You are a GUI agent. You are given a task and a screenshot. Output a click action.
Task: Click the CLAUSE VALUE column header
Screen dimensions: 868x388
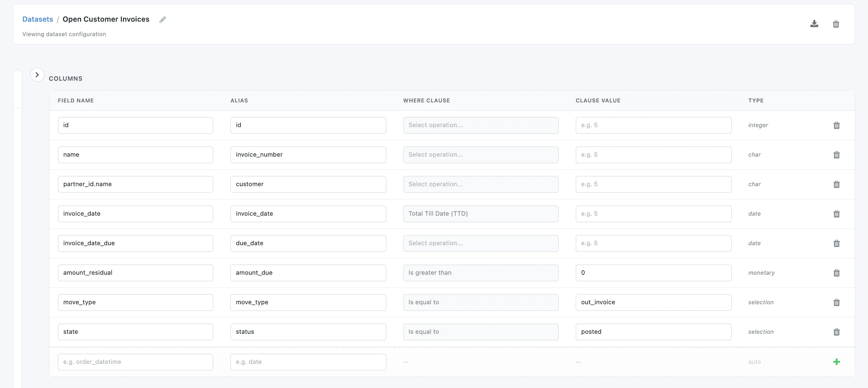[598, 100]
